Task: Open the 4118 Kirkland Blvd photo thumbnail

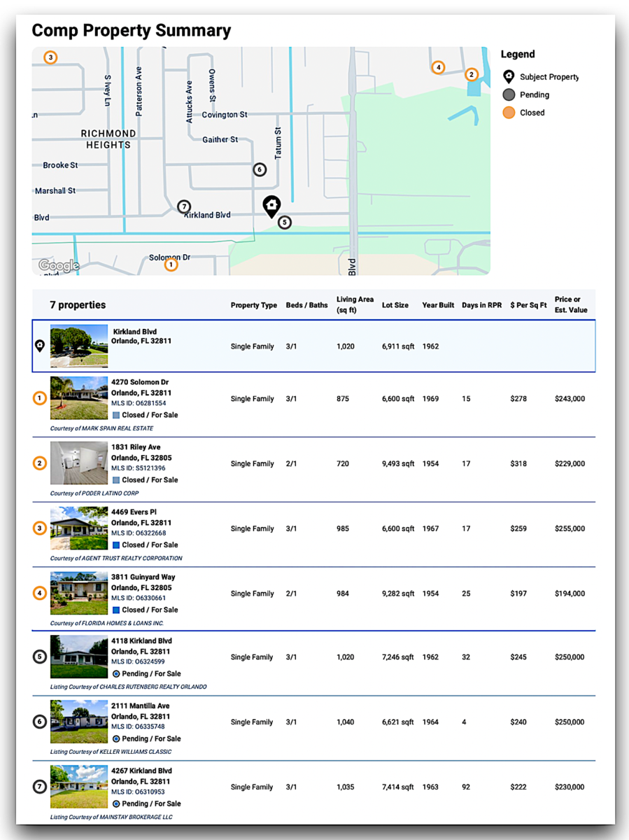Action: pos(79,657)
